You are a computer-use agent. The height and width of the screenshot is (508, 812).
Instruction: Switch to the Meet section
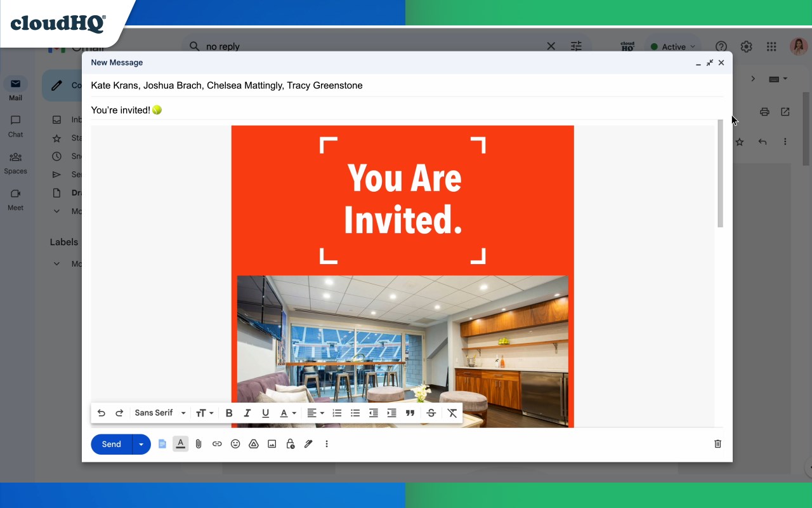click(x=15, y=199)
